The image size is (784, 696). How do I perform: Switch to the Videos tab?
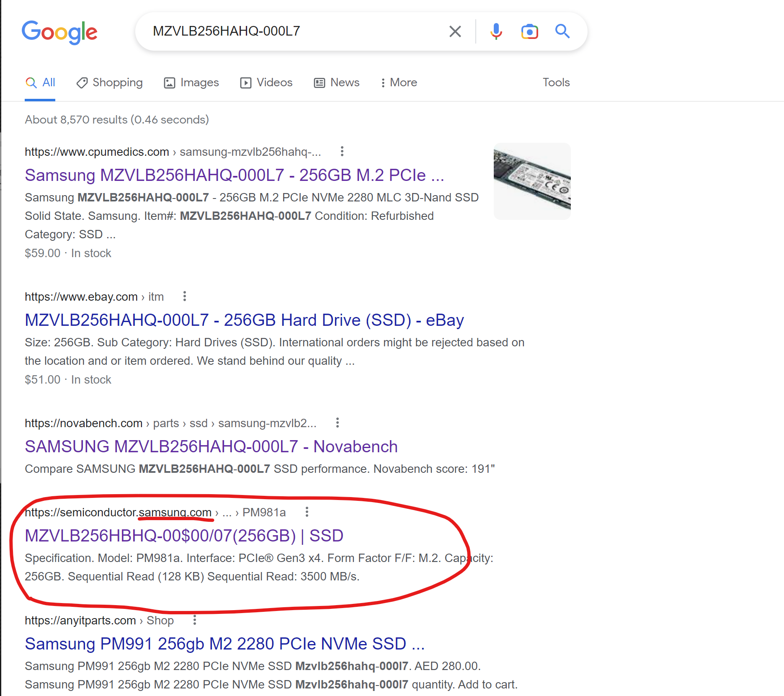click(266, 82)
